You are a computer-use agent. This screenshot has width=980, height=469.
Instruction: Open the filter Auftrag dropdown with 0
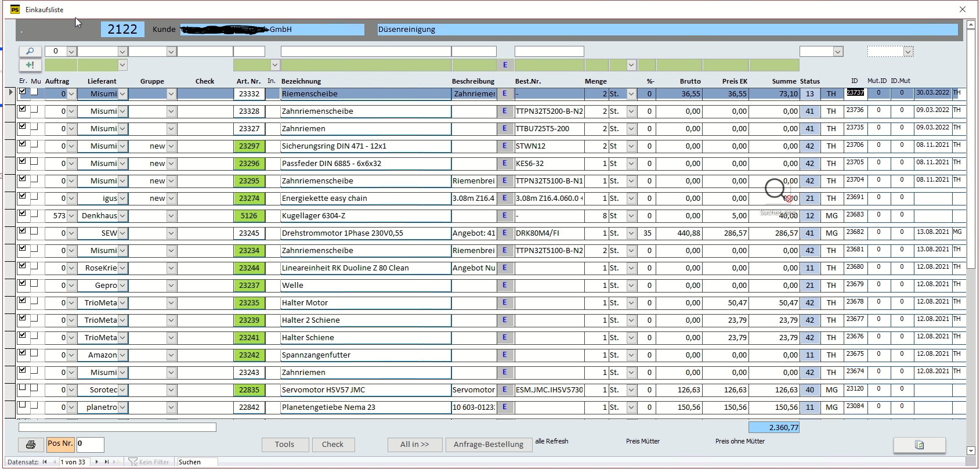click(x=71, y=51)
